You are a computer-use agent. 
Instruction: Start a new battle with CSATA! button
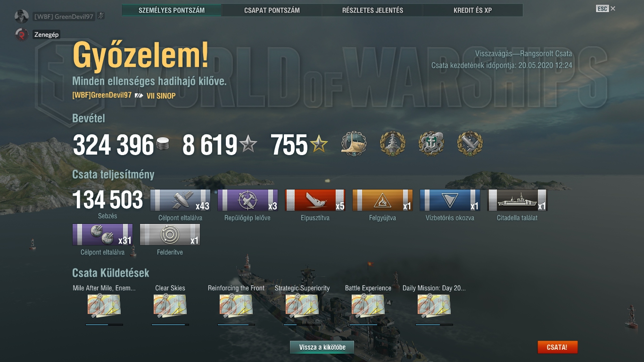coord(557,347)
